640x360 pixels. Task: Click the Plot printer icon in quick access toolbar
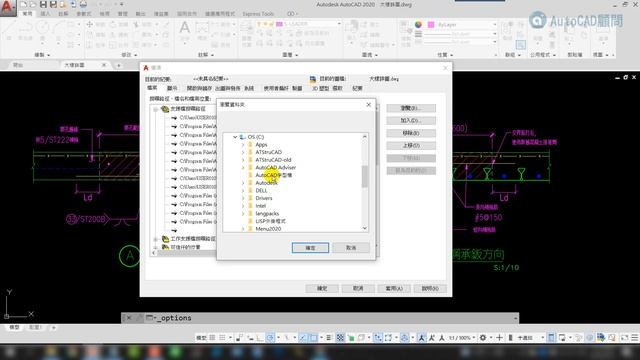tap(83, 4)
